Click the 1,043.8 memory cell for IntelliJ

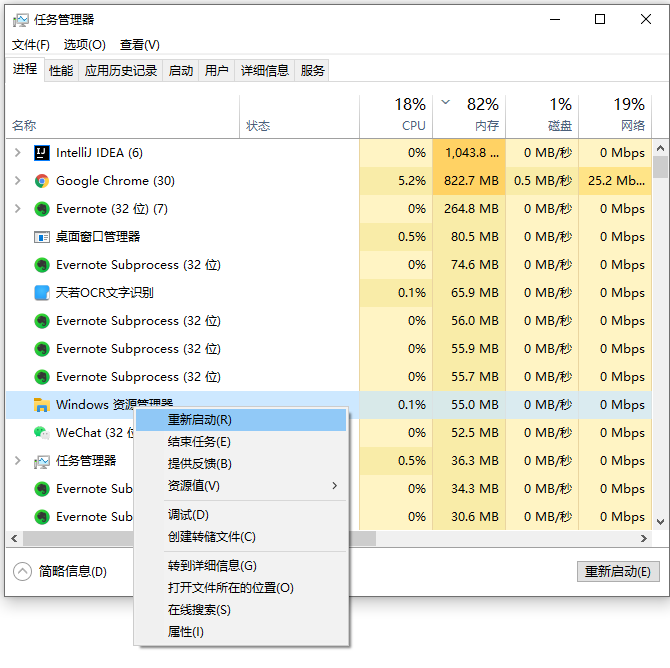coord(469,153)
